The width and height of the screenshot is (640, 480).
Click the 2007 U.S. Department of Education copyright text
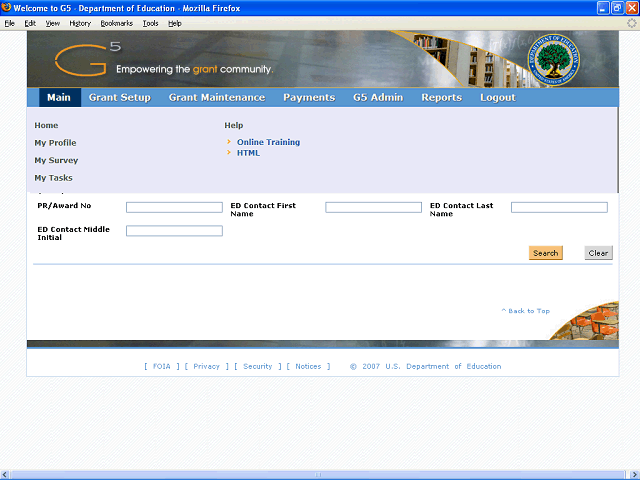point(426,367)
